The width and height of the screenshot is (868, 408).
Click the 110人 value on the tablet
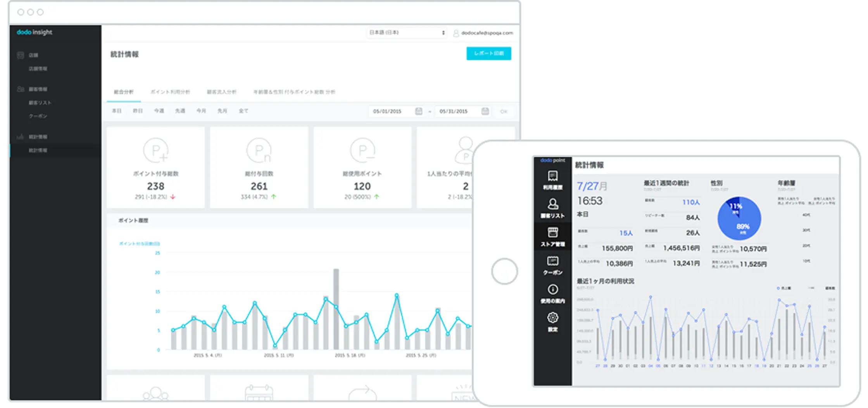click(x=691, y=202)
